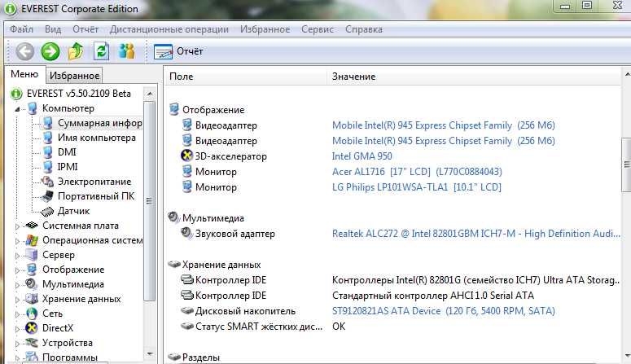Click the Отчёт report icon in toolbar
Viewport: 631px width, 364px height.
pyautogui.click(x=163, y=52)
